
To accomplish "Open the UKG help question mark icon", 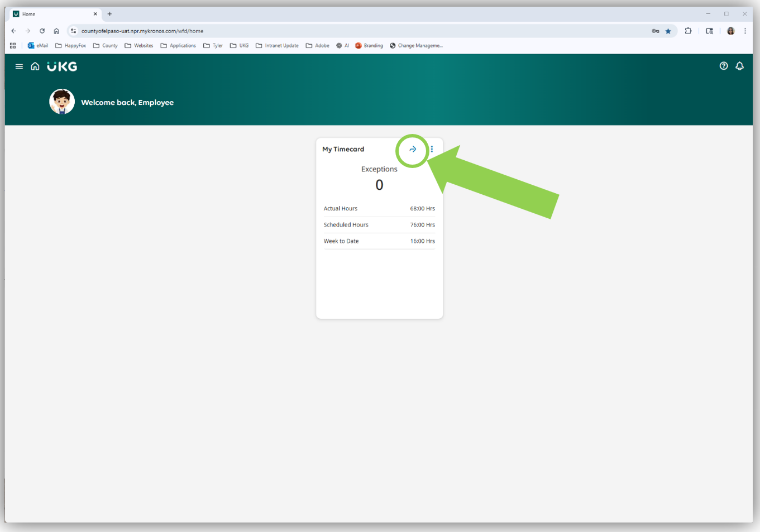I will coord(724,66).
